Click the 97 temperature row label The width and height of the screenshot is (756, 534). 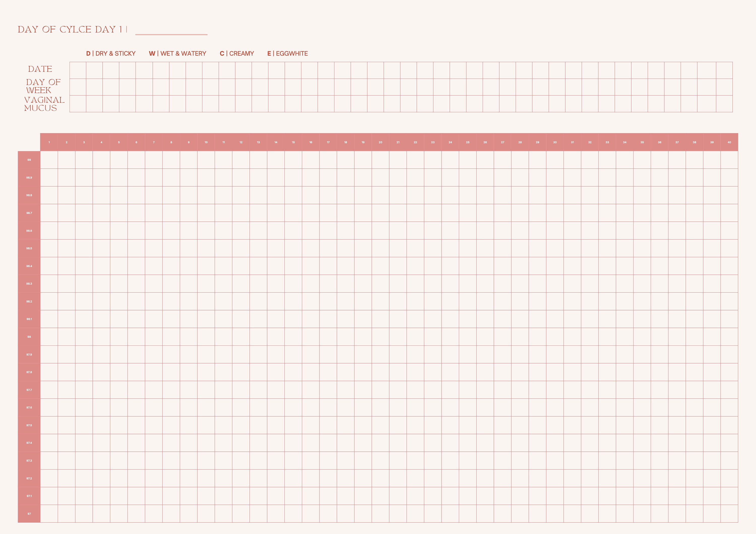[29, 514]
